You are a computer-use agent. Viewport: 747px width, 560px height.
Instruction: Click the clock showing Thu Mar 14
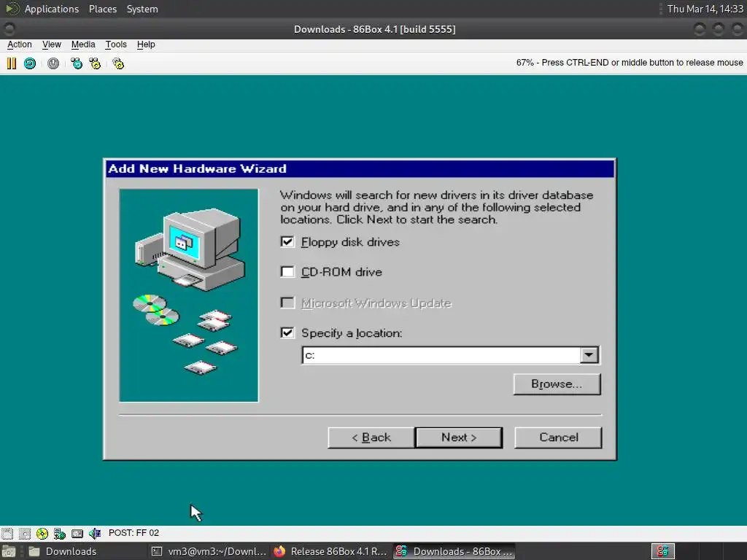coord(705,9)
